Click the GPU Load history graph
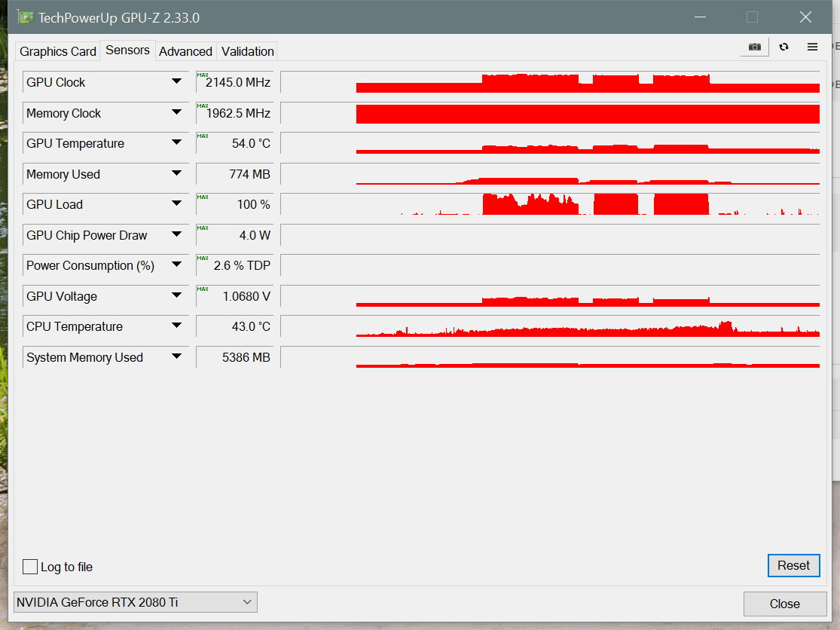840x630 pixels. tap(550, 204)
